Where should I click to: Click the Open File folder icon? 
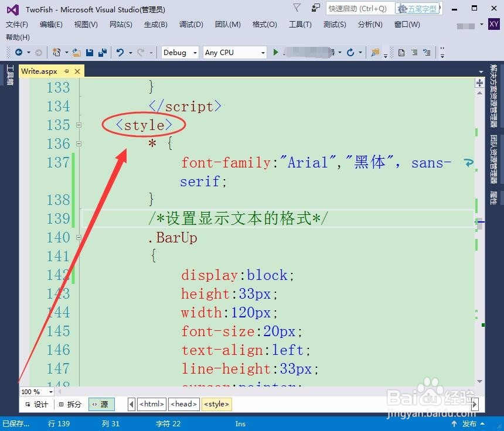point(77,52)
